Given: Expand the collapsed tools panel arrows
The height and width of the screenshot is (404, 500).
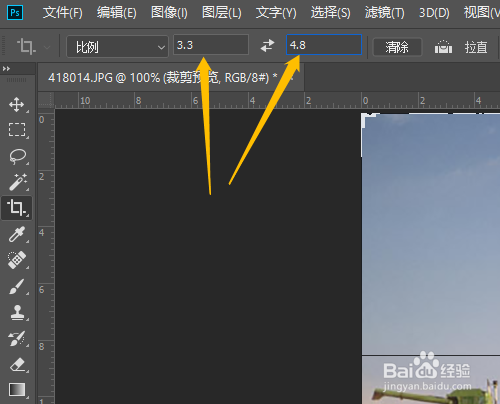Looking at the screenshot, I should [6, 69].
